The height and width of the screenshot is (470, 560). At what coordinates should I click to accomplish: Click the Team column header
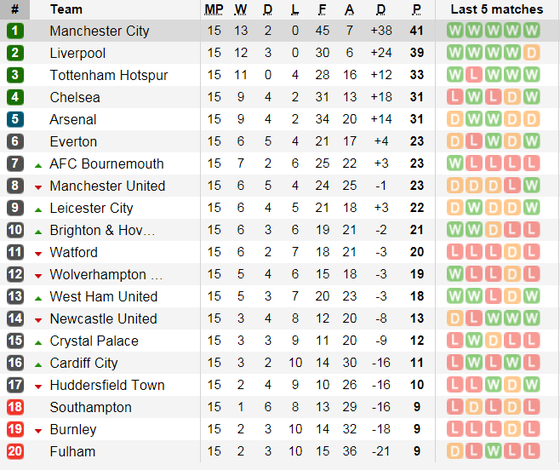66,9
